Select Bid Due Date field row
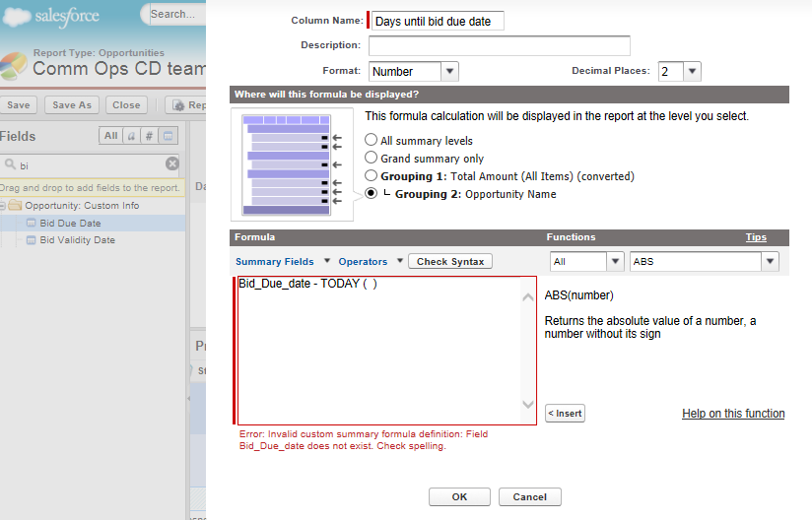 (93, 223)
